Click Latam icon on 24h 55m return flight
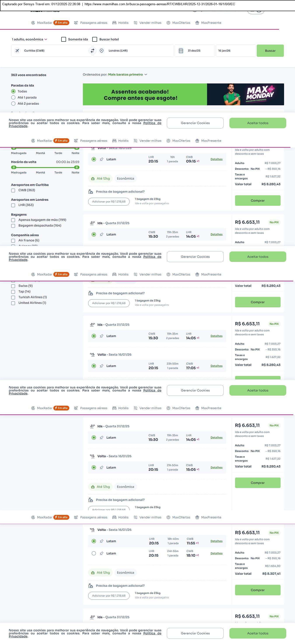The width and height of the screenshot is (295, 644). (101, 554)
